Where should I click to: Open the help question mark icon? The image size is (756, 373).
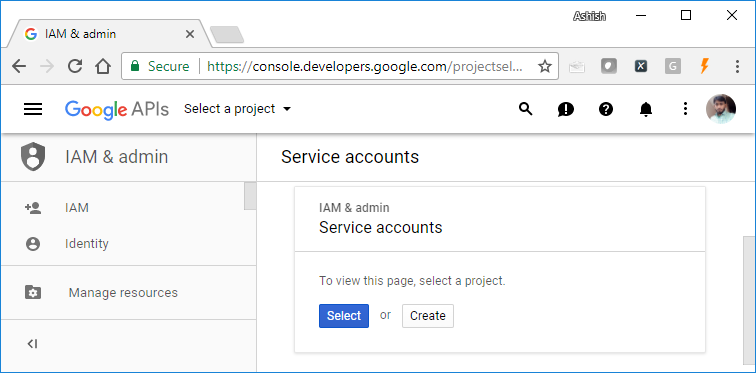point(606,109)
